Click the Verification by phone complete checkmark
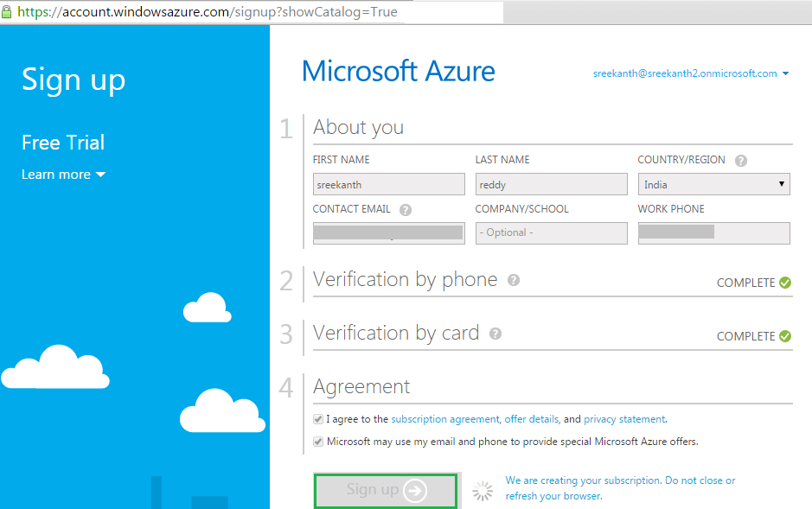The width and height of the screenshot is (812, 509). pos(785,283)
